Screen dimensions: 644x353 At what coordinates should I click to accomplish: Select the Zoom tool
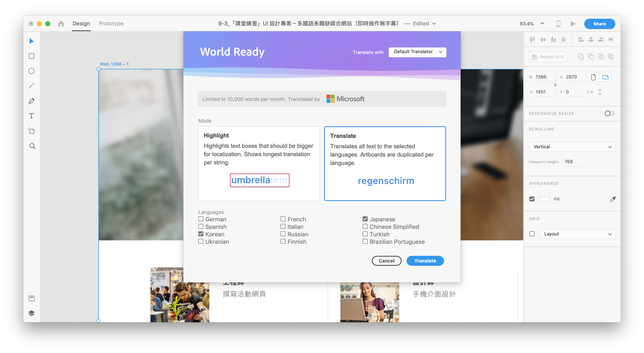click(32, 146)
